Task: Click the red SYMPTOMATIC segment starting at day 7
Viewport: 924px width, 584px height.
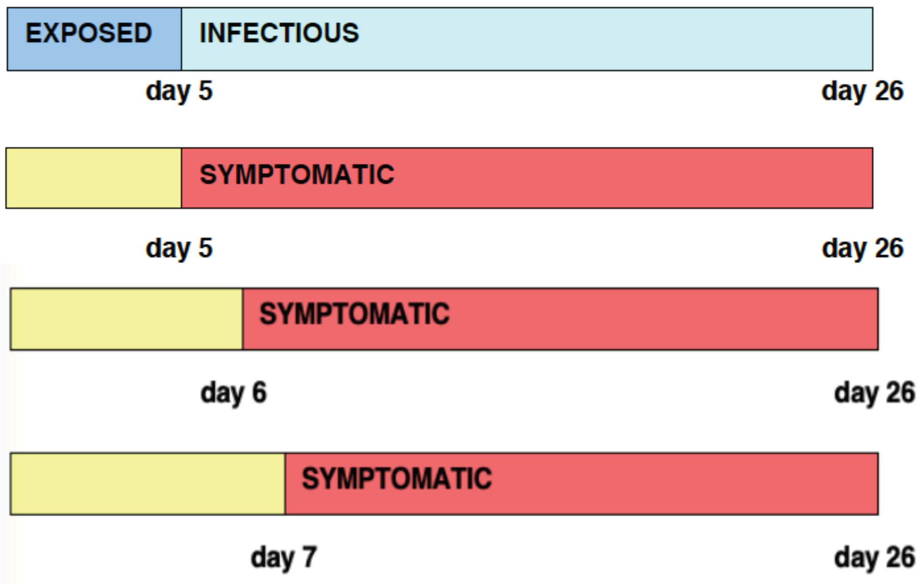Action: point(581,484)
